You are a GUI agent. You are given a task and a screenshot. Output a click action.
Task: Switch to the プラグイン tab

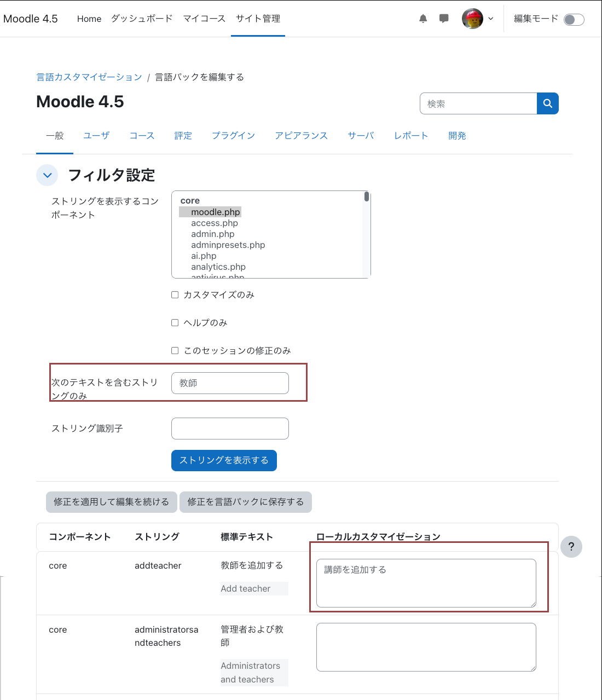(x=234, y=136)
